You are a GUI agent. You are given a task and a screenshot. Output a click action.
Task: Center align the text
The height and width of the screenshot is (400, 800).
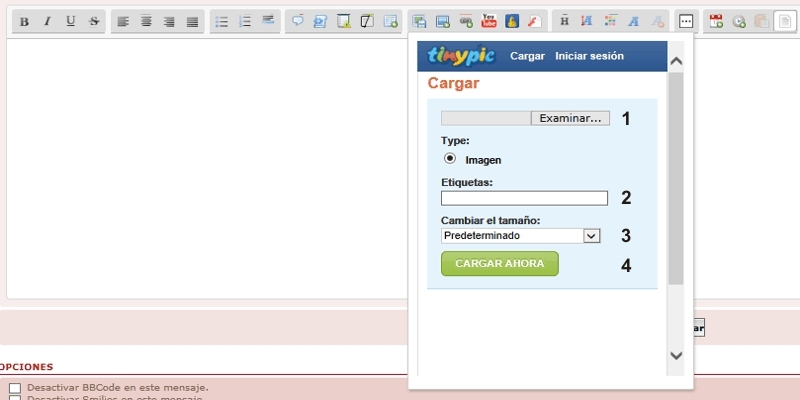[146, 21]
